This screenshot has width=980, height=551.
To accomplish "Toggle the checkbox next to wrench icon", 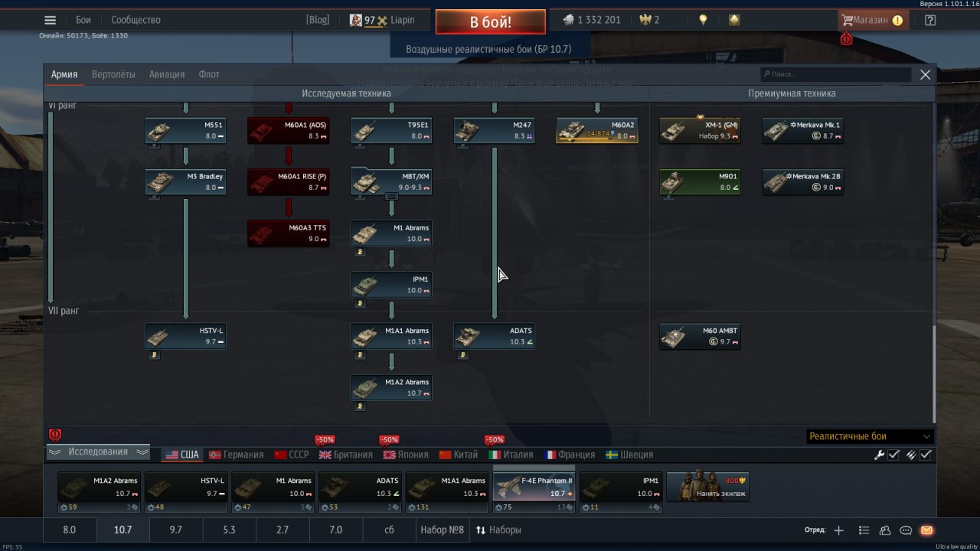I will [x=893, y=455].
